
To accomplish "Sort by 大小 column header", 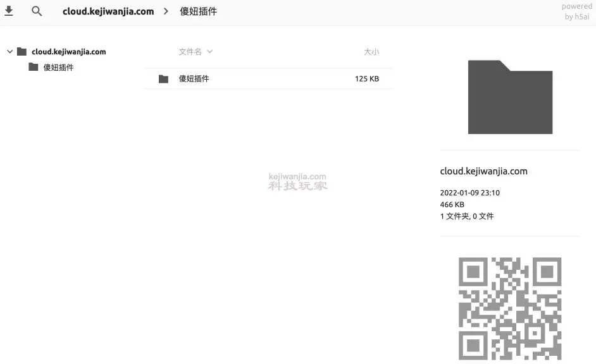I will pos(371,52).
